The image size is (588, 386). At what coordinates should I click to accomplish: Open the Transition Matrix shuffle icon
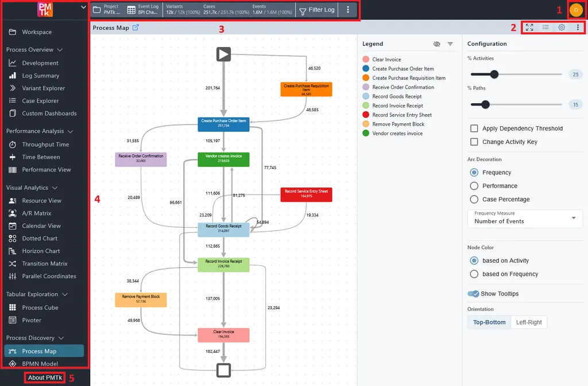(x=13, y=264)
